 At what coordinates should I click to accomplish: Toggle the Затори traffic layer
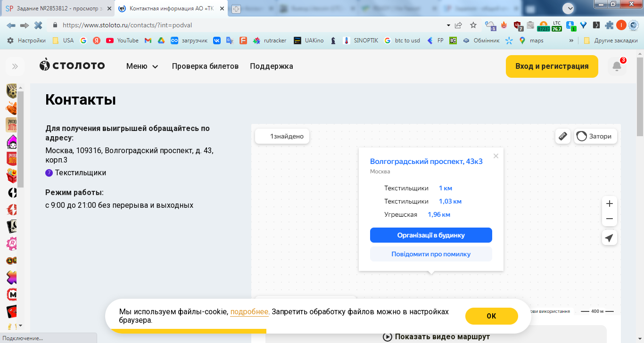click(595, 137)
